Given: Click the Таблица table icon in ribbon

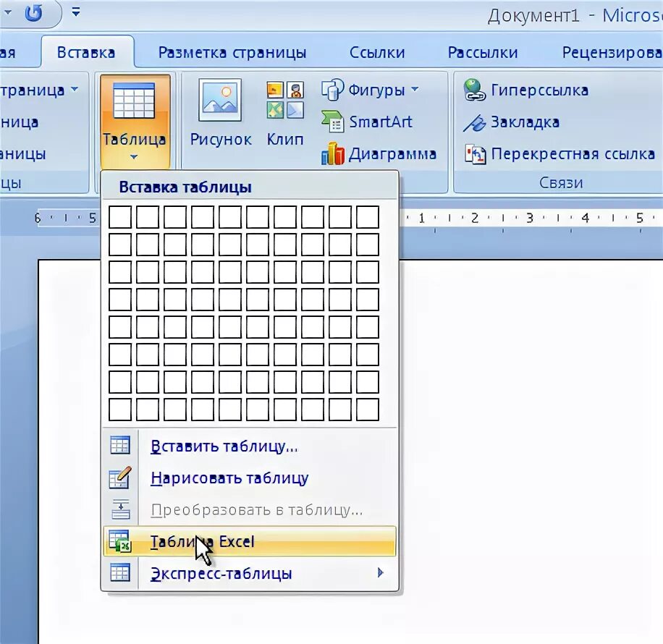Looking at the screenshot, I should pyautogui.click(x=134, y=101).
